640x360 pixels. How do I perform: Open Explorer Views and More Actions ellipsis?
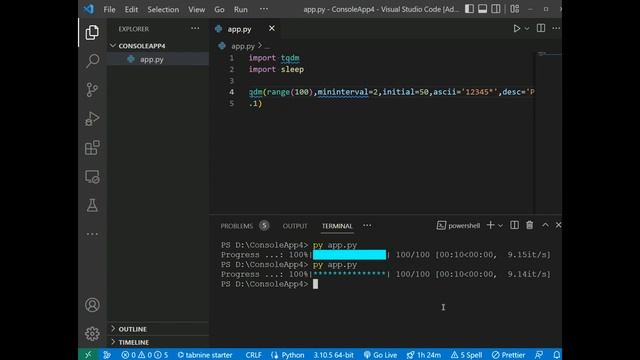tap(195, 29)
